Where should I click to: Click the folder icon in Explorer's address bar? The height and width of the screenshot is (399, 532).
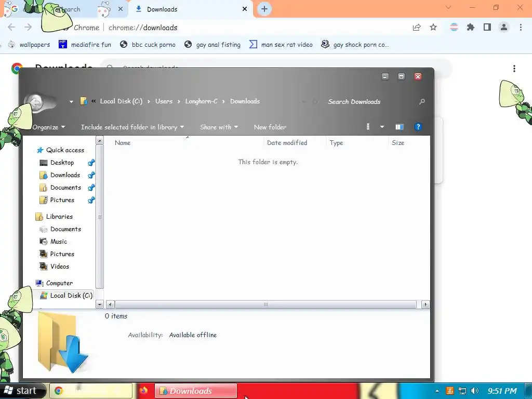click(84, 101)
